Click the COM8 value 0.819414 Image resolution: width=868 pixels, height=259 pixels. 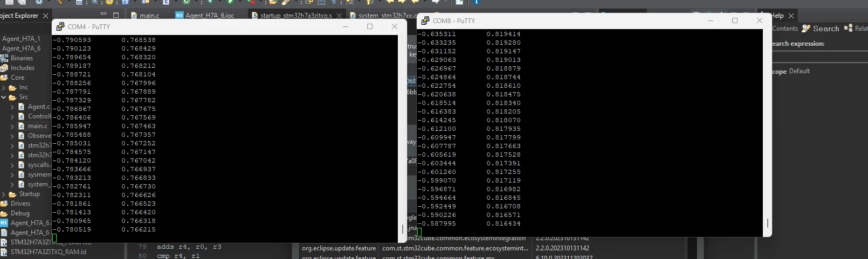504,34
